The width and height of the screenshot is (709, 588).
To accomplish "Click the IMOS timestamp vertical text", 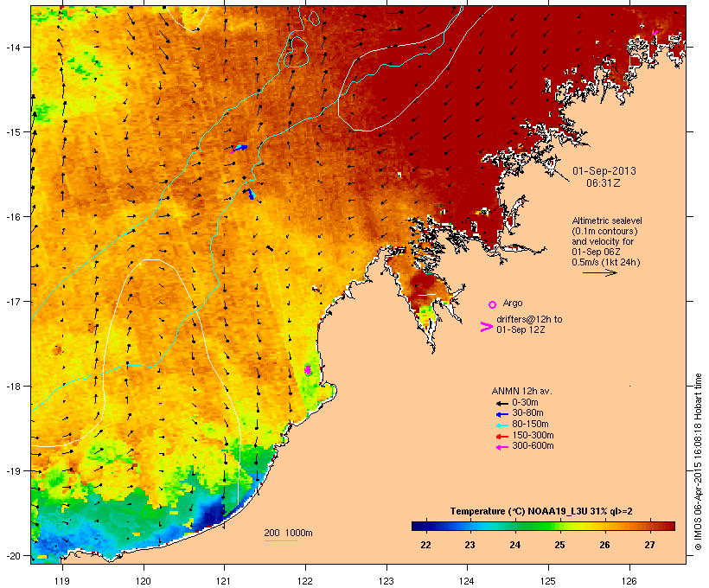I will [698, 462].
